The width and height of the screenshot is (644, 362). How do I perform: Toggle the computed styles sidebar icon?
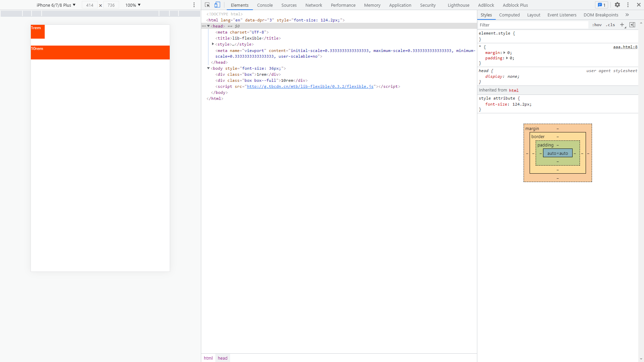tap(632, 25)
